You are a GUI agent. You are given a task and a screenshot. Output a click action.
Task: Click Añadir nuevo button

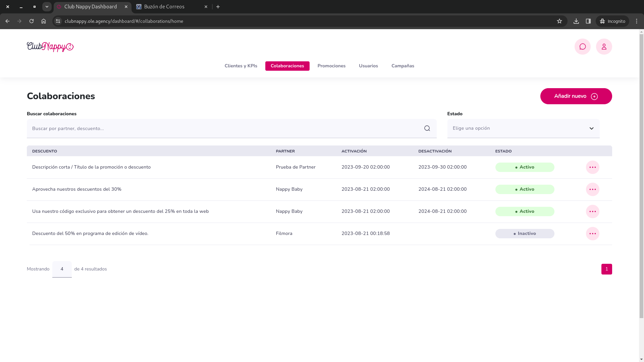pyautogui.click(x=576, y=96)
